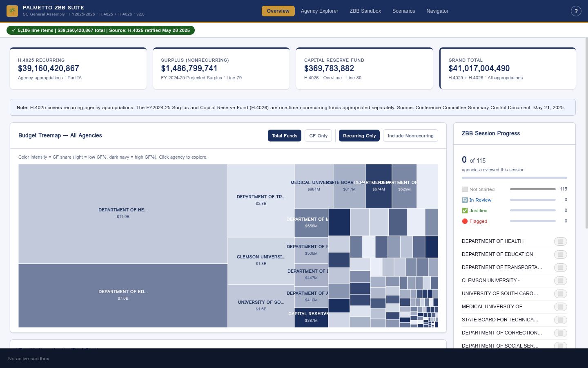Click the agencies reviewed progress bar
The width and height of the screenshot is (588, 368).
coord(514,178)
